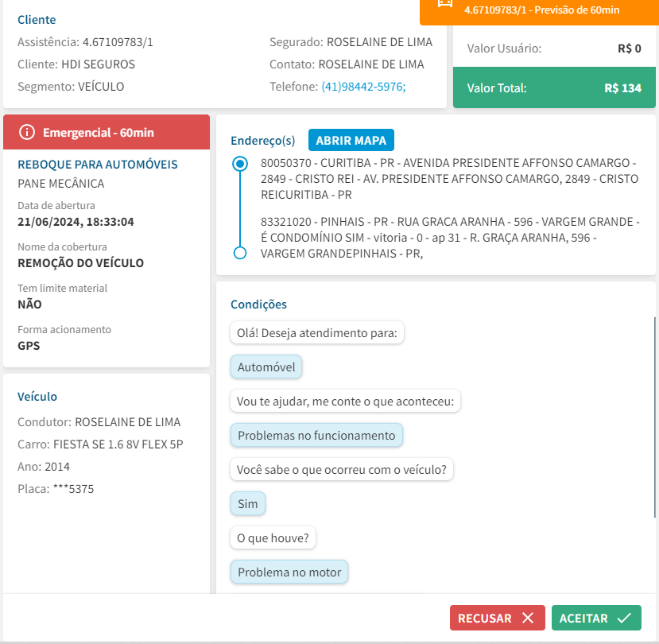This screenshot has height=644, width=659.
Task: Click the REMOÇÃO DO VEÍCULO coverage name
Action: point(81,263)
